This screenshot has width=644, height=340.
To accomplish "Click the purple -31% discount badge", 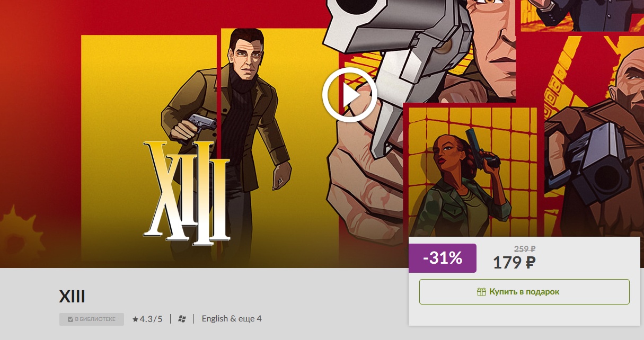I will [443, 258].
